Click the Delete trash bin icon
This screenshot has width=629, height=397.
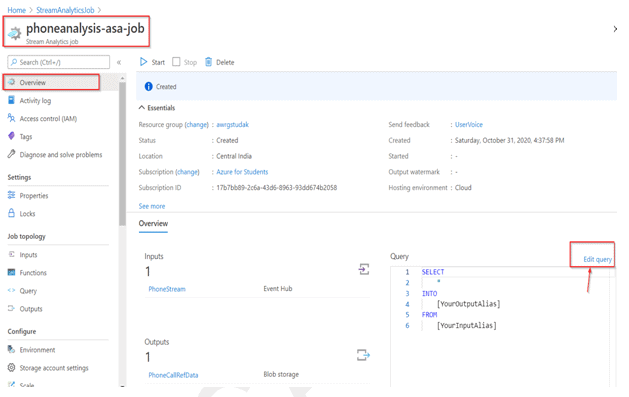(209, 62)
